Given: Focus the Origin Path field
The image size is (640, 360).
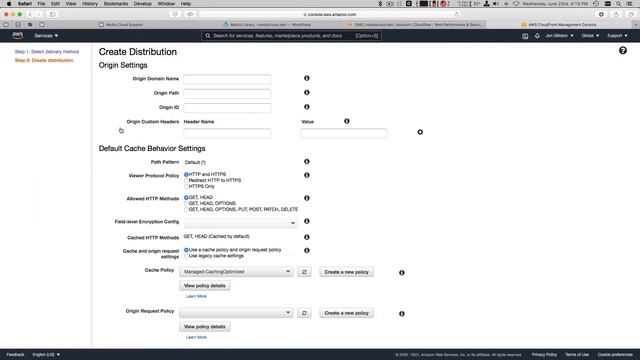Looking at the screenshot, I should pyautogui.click(x=227, y=93).
